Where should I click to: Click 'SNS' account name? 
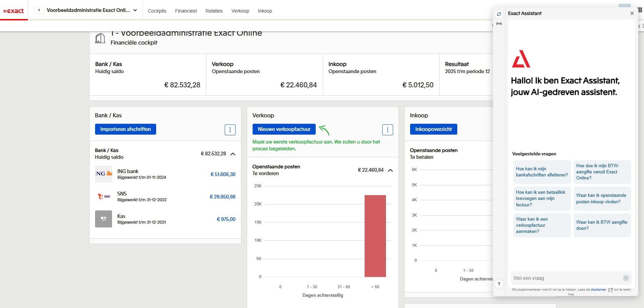pos(122,194)
